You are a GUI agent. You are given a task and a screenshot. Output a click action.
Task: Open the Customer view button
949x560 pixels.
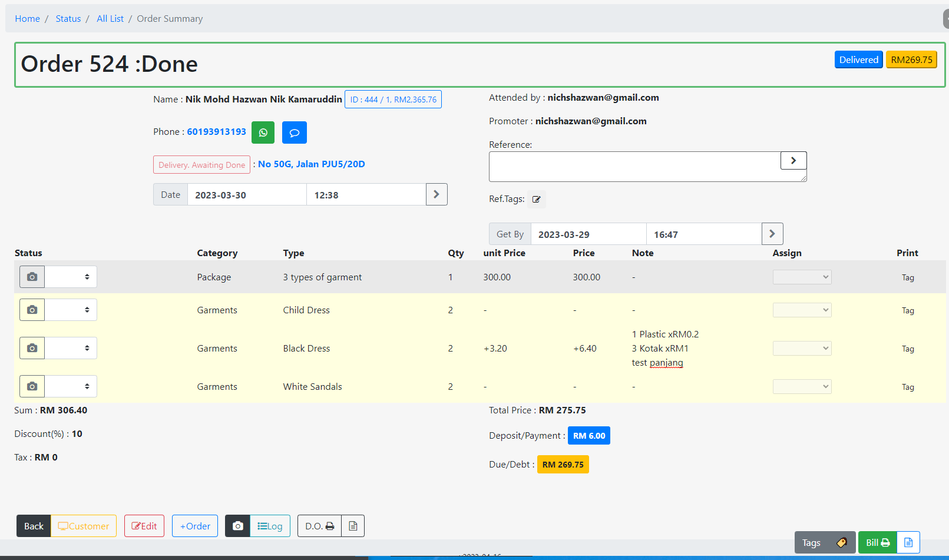pyautogui.click(x=84, y=526)
